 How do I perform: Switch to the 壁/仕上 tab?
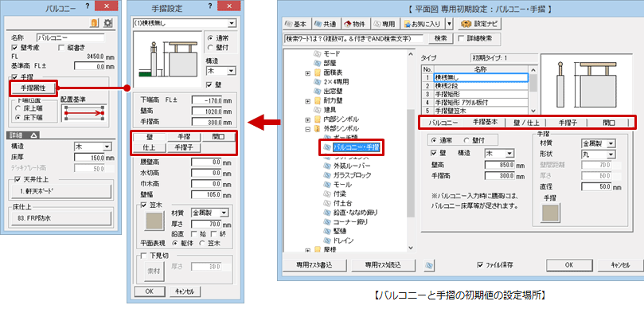(x=523, y=122)
